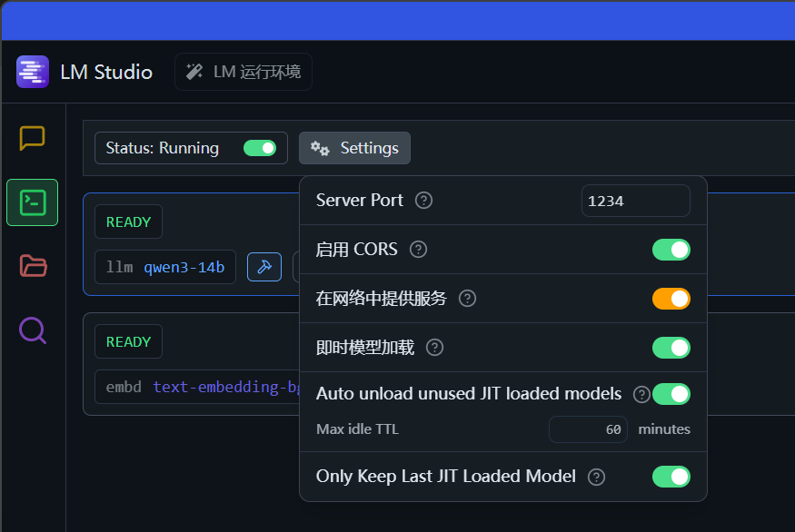The width and height of the screenshot is (795, 532).
Task: Open the Developer terminal sidebar icon
Action: (33, 202)
